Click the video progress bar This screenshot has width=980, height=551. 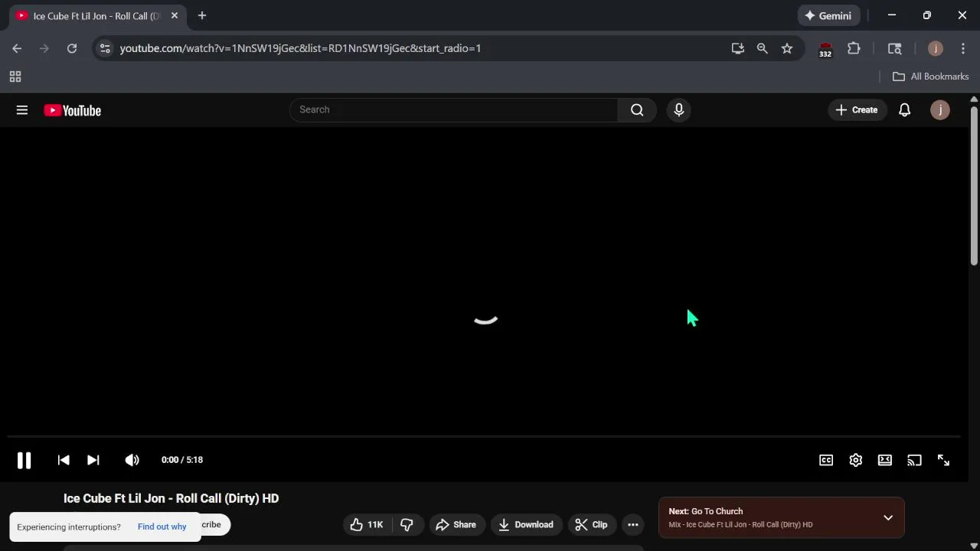pos(484,437)
